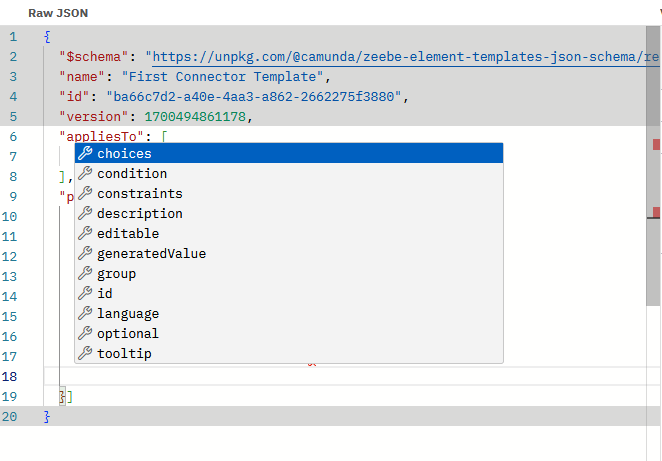
Task: Click the version number value 1700494861178
Action: 197,117
